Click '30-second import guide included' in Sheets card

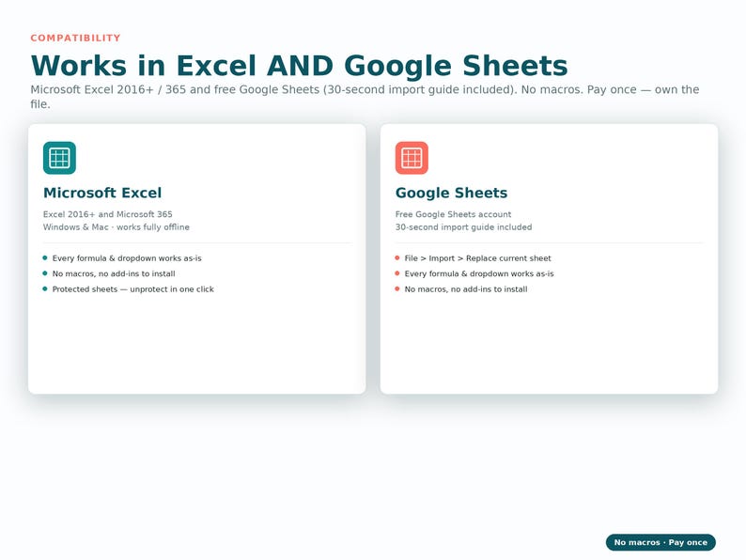[463, 227]
